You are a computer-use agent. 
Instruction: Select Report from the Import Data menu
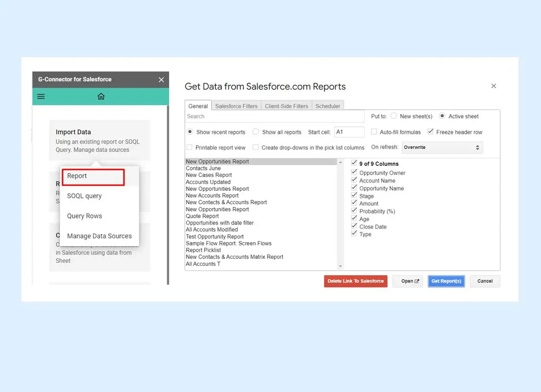tap(93, 176)
